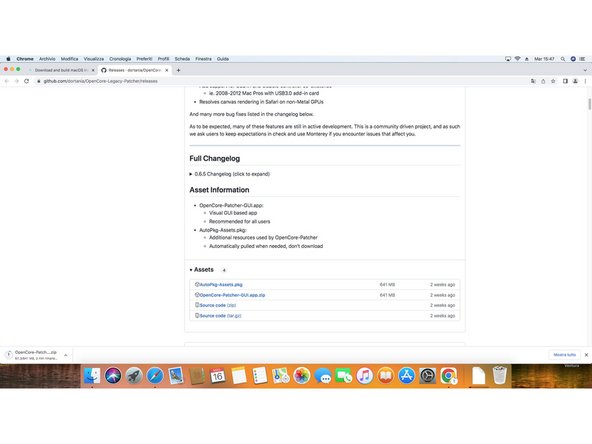Collapse the Assets section
The image size is (592, 444).
point(202,270)
